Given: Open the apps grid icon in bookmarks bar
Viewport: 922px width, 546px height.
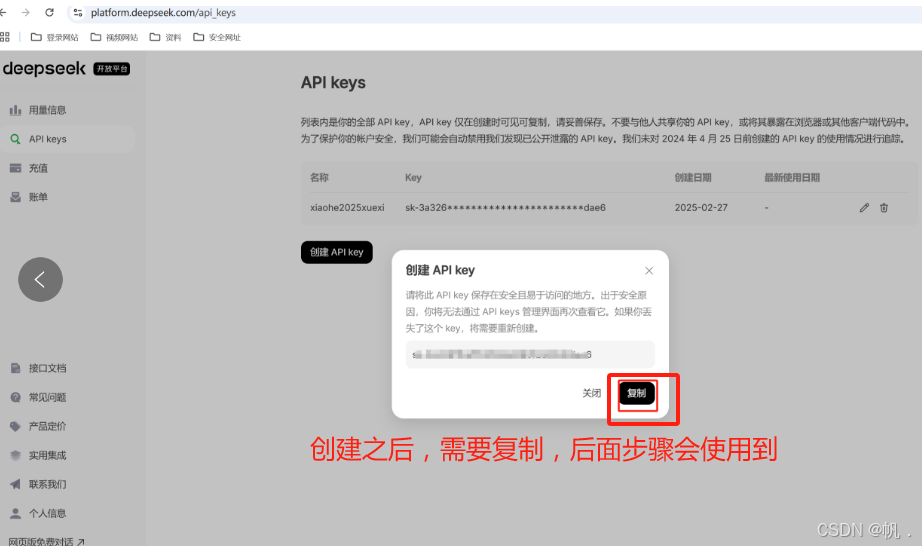Looking at the screenshot, I should point(5,37).
